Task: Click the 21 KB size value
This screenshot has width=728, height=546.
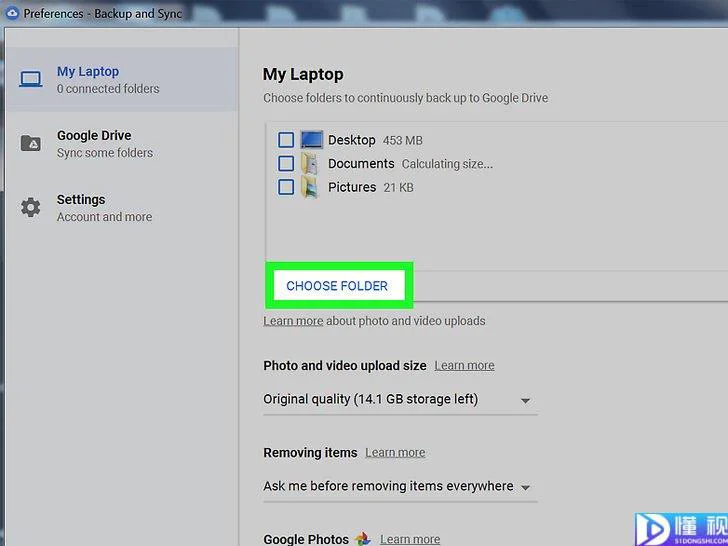Action: (x=398, y=188)
